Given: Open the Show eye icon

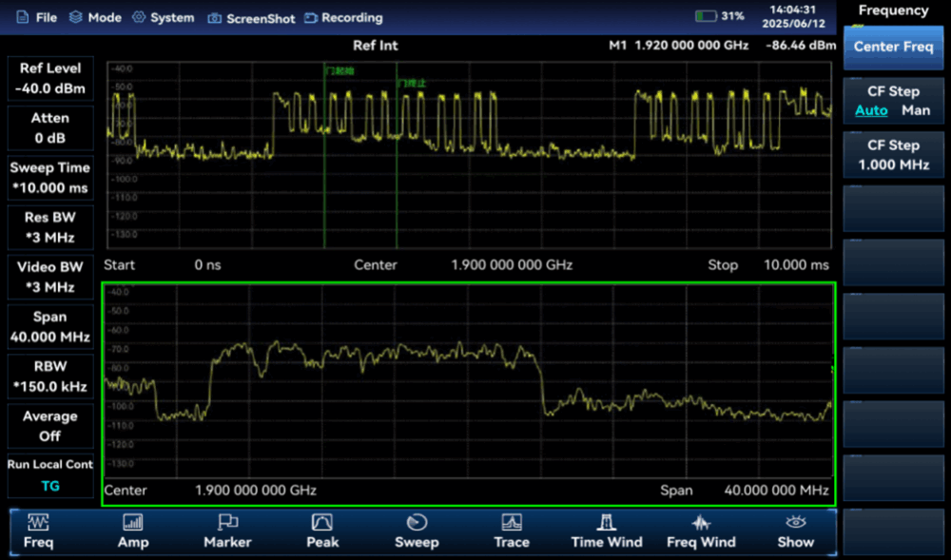Looking at the screenshot, I should click(795, 522).
